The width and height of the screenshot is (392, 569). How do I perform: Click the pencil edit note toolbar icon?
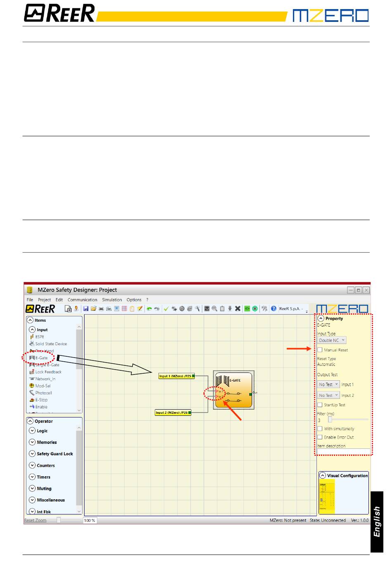click(x=140, y=308)
